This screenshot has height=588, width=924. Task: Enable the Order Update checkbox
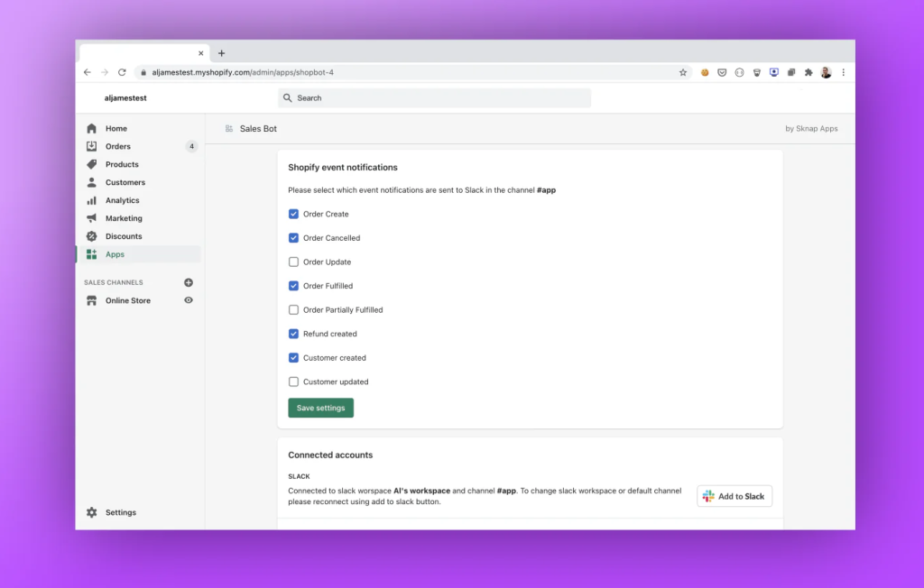(293, 262)
